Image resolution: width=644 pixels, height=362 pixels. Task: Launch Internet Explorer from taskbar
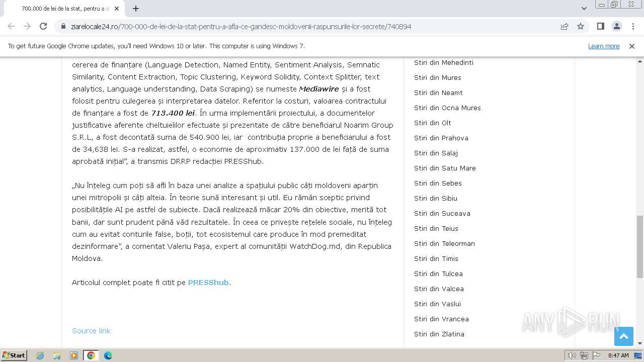tap(40, 355)
